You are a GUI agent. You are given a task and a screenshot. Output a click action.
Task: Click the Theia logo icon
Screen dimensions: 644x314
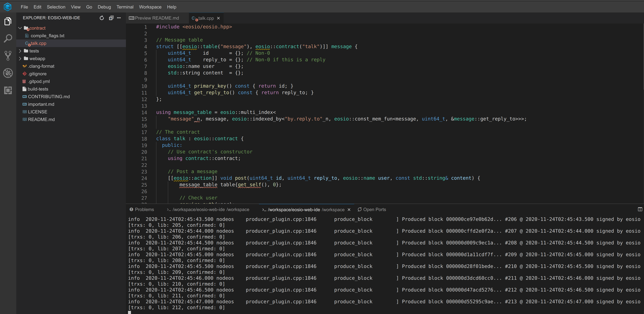(x=8, y=7)
